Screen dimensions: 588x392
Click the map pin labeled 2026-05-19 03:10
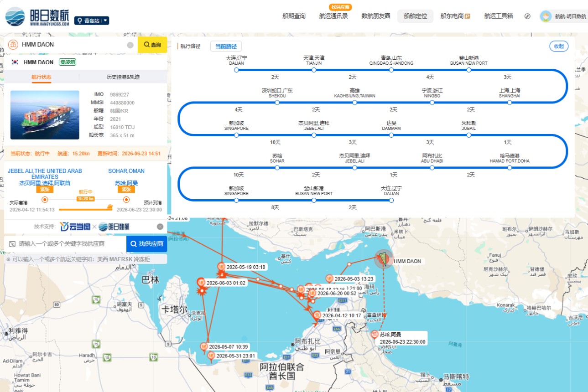(x=222, y=266)
